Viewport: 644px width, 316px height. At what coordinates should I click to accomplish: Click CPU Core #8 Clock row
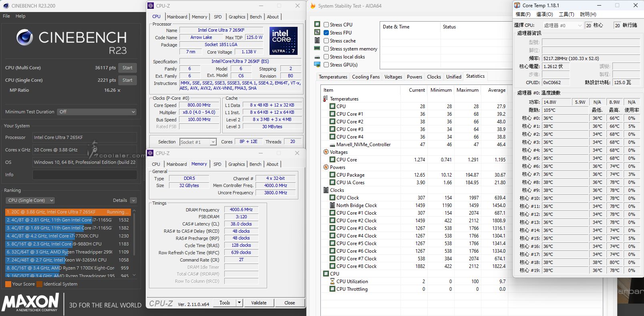[414, 266]
